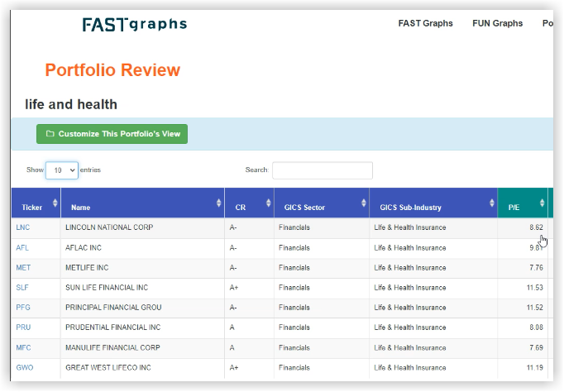Image resolution: width=564 pixels, height=392 pixels.
Task: Click the GICS Sub-Industry header label
Action: click(410, 208)
